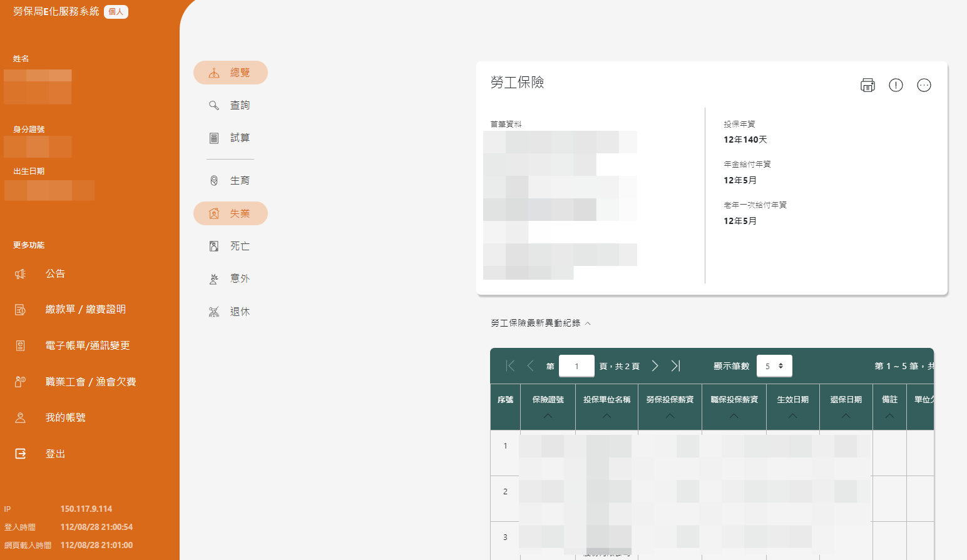The image size is (967, 560).
Task: Open the 顯示筆數 rows-per-page dropdown
Action: 774,366
